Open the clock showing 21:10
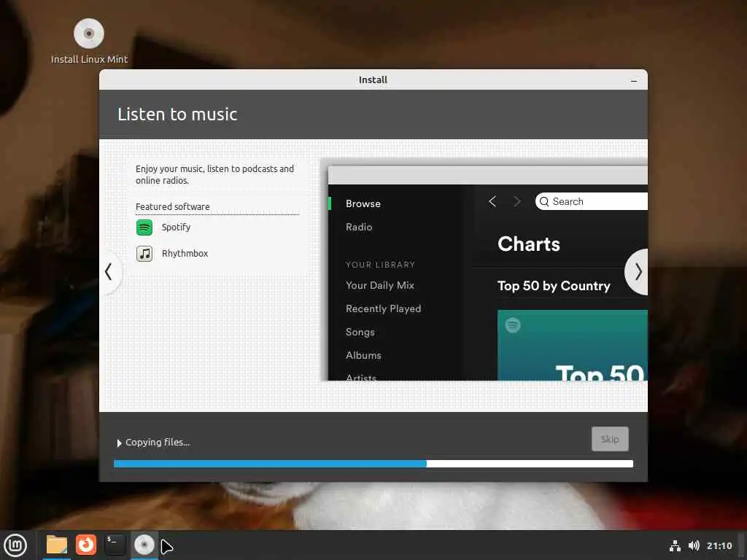Viewport: 747px width, 560px height. [719, 545]
